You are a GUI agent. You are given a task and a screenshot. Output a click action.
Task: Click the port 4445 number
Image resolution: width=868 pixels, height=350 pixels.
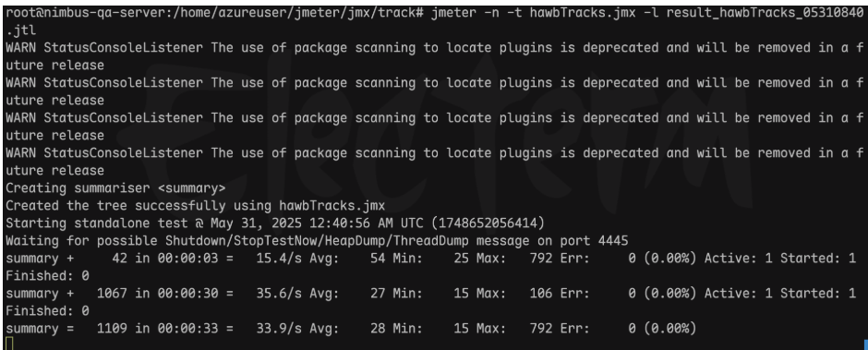tap(613, 241)
